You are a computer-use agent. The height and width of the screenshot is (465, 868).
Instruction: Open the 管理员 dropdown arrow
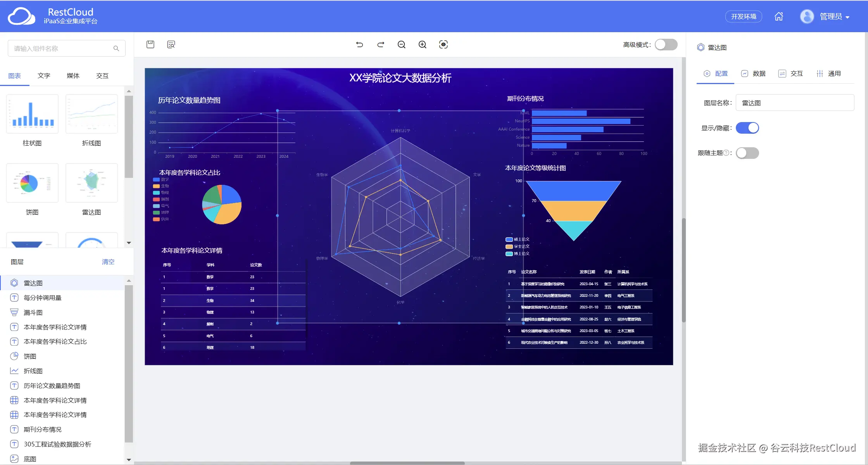847,17
